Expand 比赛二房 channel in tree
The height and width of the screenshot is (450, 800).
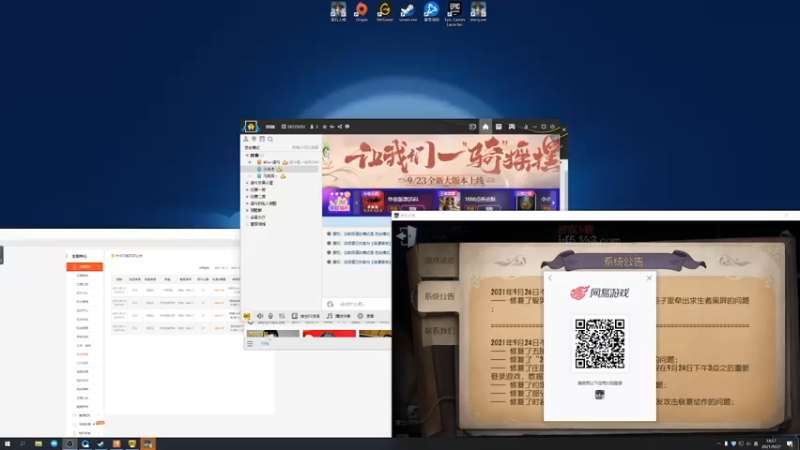pyautogui.click(x=247, y=196)
